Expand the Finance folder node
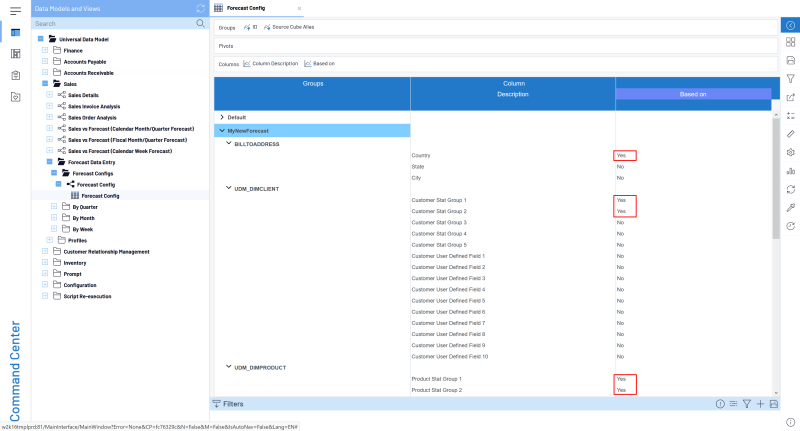Screen dimensions: 800x431 [x=45, y=50]
